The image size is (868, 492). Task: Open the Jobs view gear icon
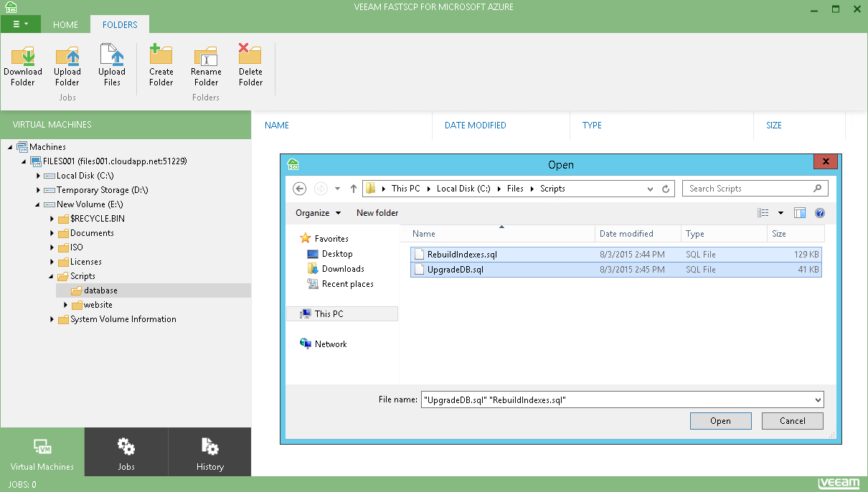[x=126, y=447]
